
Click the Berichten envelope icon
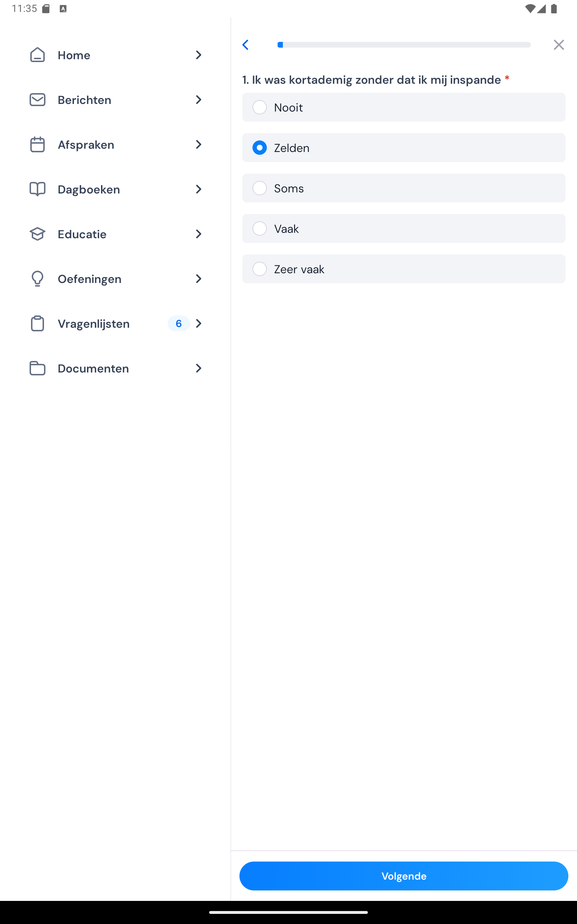pos(38,100)
